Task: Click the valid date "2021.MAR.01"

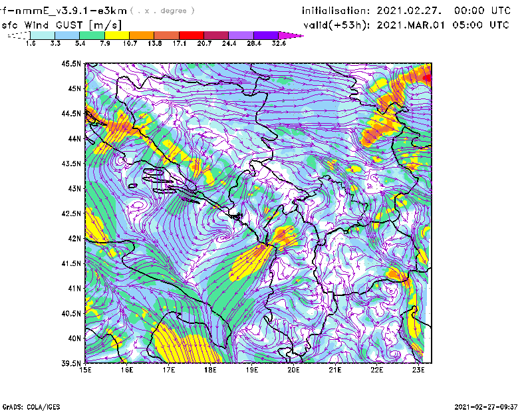Action: click(410, 25)
